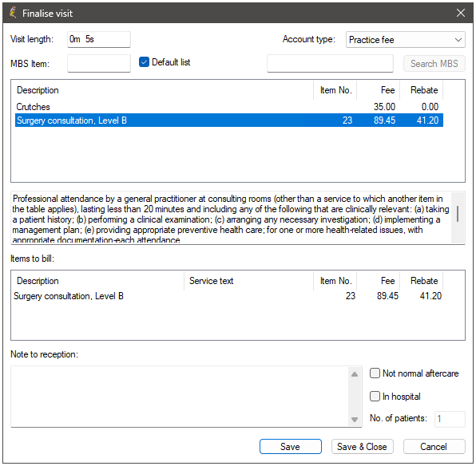Click the Save button
The height and width of the screenshot is (466, 476).
(x=290, y=447)
